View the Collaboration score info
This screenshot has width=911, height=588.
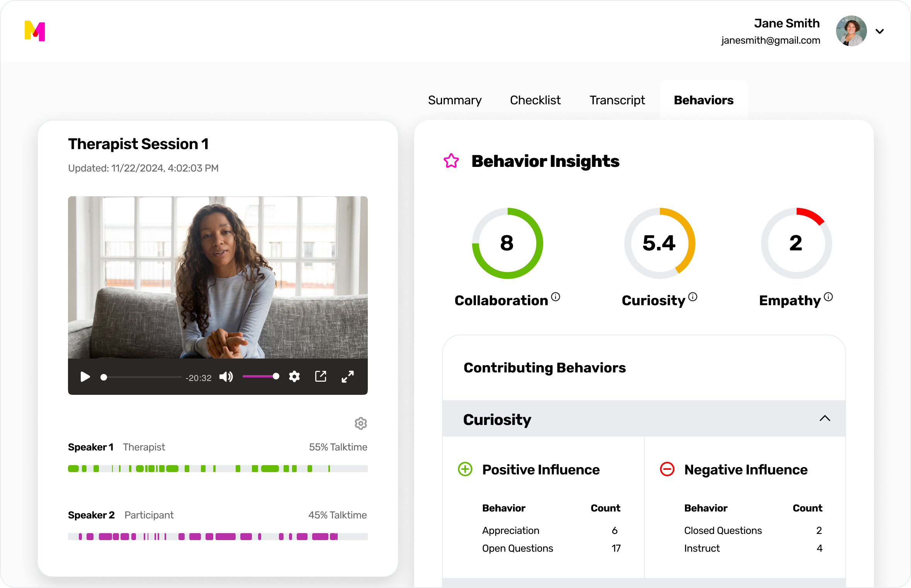pyautogui.click(x=556, y=297)
